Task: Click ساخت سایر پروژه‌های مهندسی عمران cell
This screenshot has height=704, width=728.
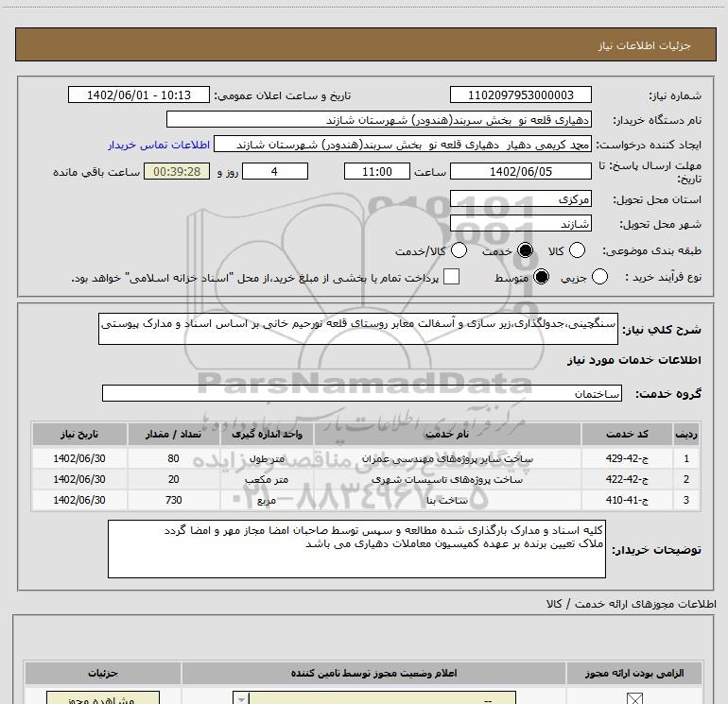Action: click(447, 458)
